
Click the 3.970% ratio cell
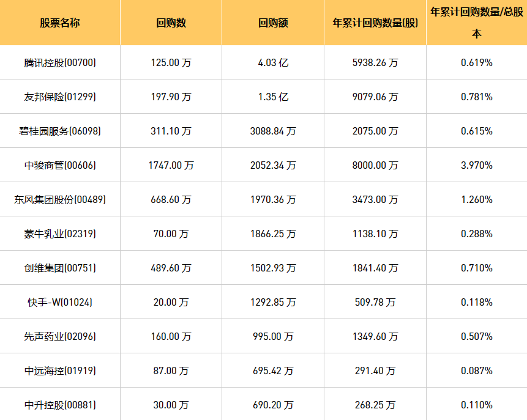tap(476, 165)
